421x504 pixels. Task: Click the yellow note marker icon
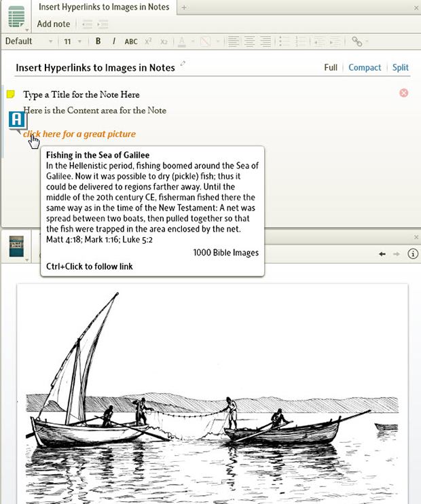11,94
